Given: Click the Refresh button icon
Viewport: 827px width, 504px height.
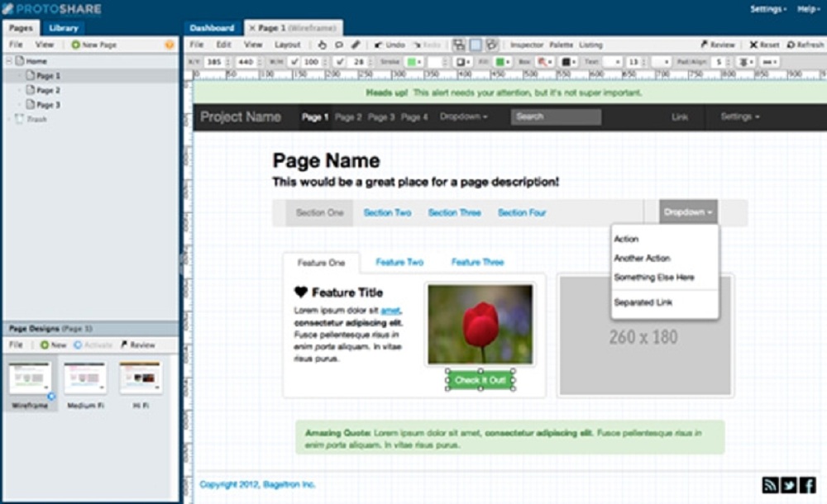Looking at the screenshot, I should [791, 45].
